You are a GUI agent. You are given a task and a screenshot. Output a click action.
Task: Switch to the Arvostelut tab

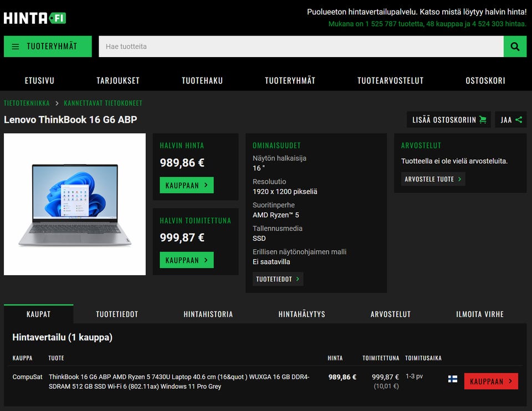pos(391,314)
